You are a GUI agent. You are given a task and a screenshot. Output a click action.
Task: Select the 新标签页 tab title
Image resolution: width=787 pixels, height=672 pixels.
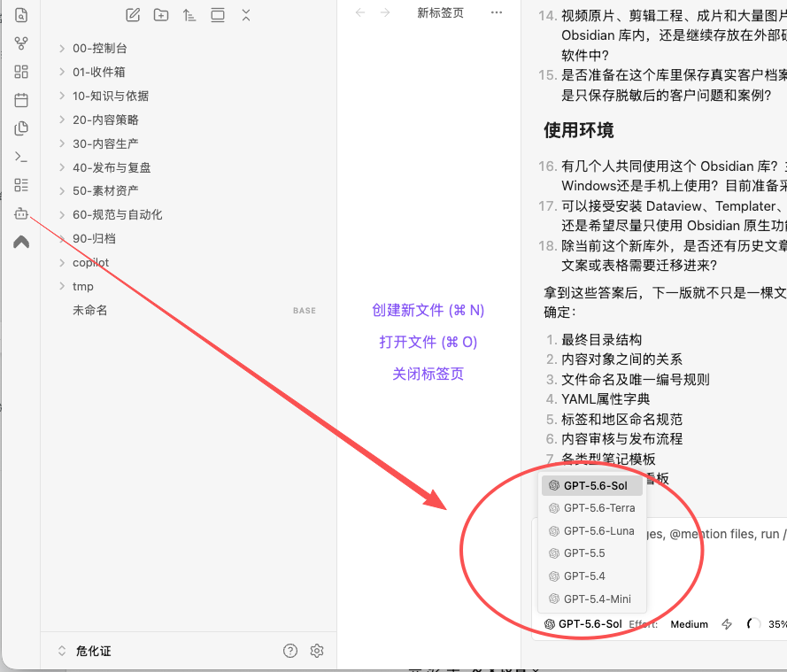(440, 12)
